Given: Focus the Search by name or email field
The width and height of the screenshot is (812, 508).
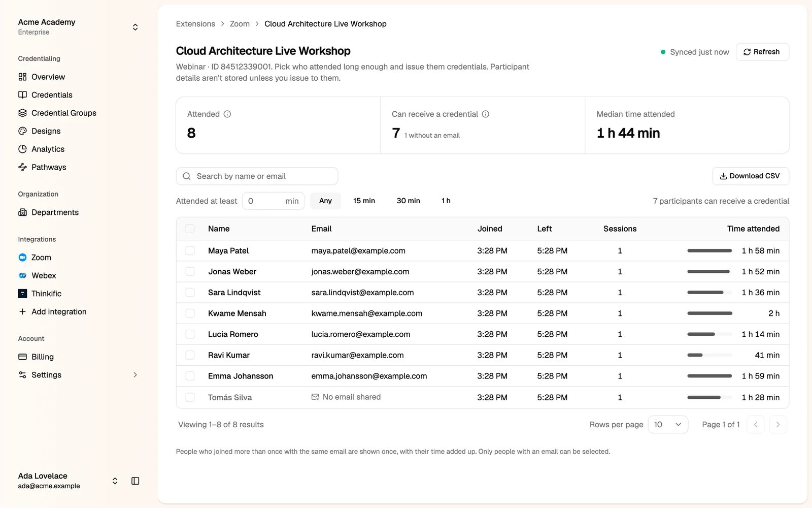Looking at the screenshot, I should [257, 176].
